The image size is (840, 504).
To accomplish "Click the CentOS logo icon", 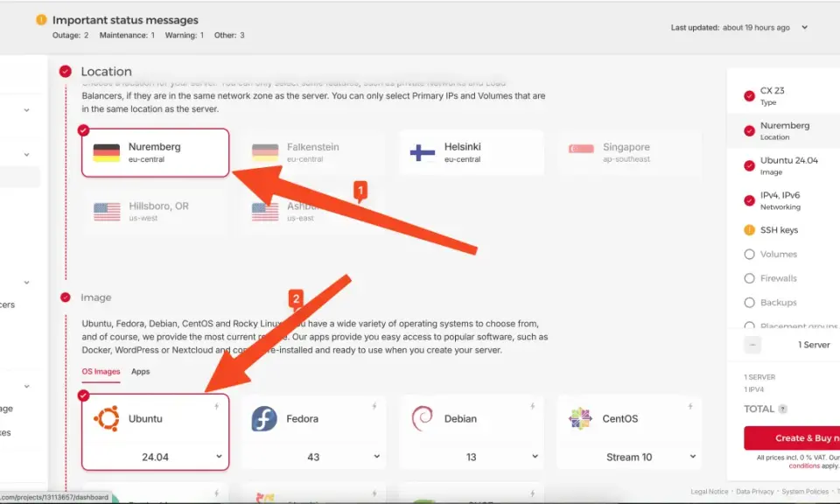I will (580, 418).
